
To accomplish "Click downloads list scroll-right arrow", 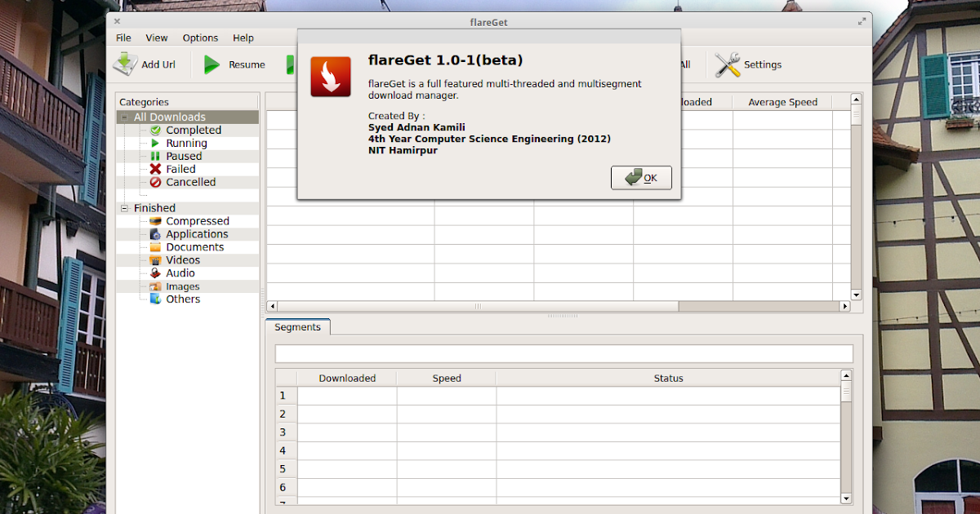I will point(845,307).
